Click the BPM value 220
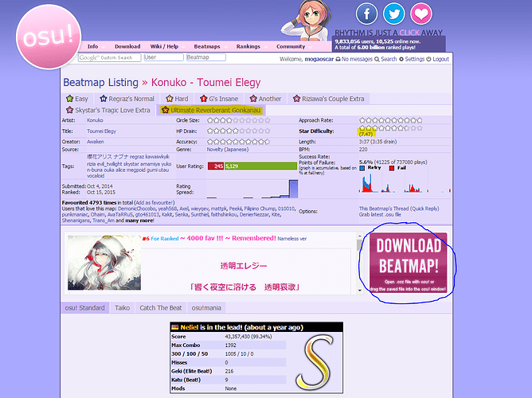 coord(363,150)
